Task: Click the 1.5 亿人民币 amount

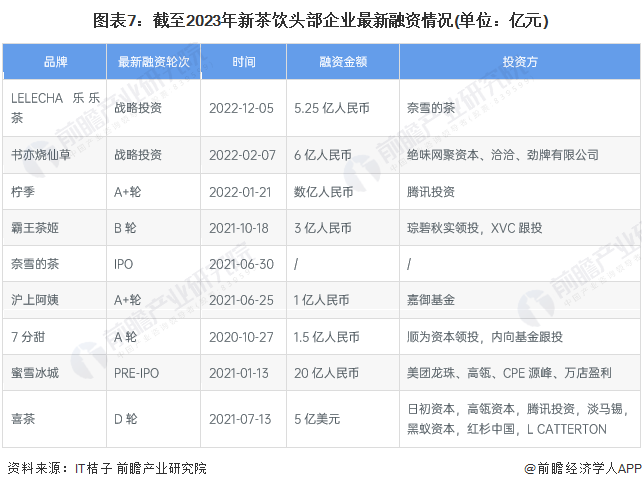Action: [326, 337]
